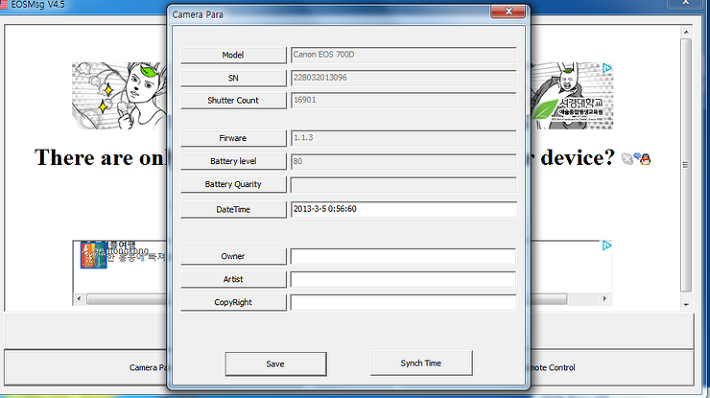Click the DateTime button
This screenshot has width=710, height=398.
(233, 210)
